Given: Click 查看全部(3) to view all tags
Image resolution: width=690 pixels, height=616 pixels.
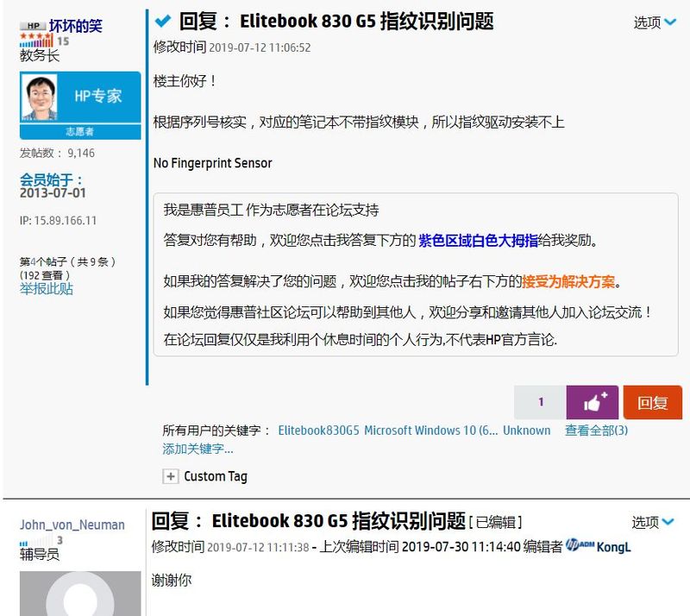Looking at the screenshot, I should pos(596,431).
